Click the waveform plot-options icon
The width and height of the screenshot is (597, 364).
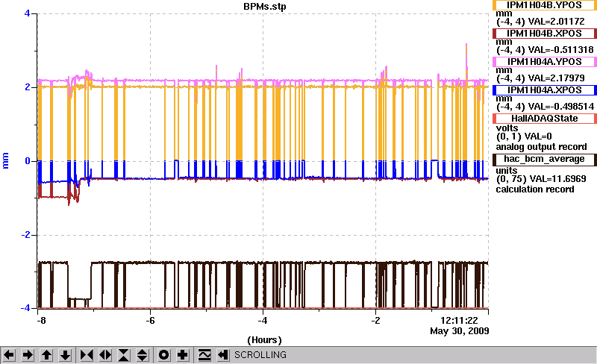point(204,355)
